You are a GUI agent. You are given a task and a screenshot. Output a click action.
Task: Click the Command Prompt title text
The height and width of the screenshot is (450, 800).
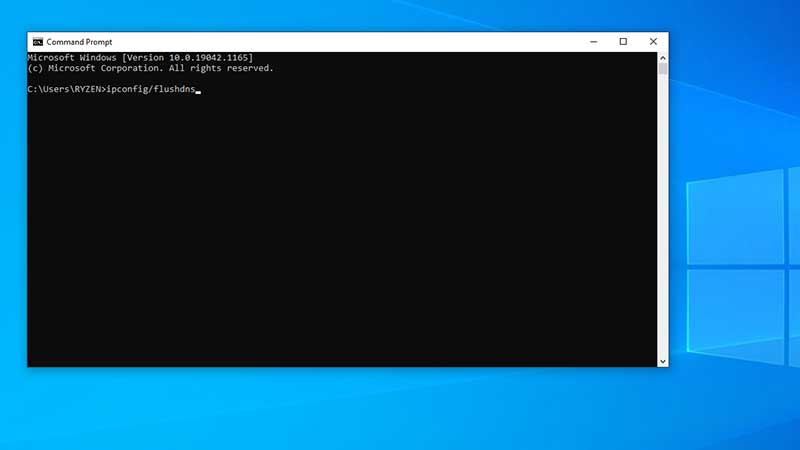click(x=79, y=42)
